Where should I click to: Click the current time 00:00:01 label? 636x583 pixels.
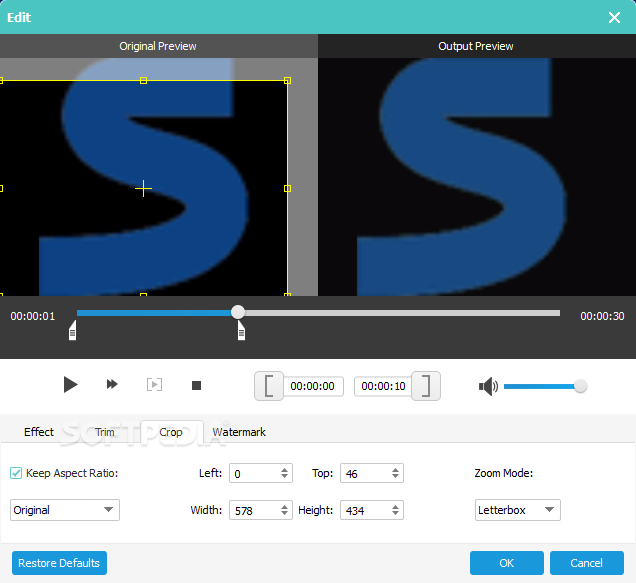point(33,316)
